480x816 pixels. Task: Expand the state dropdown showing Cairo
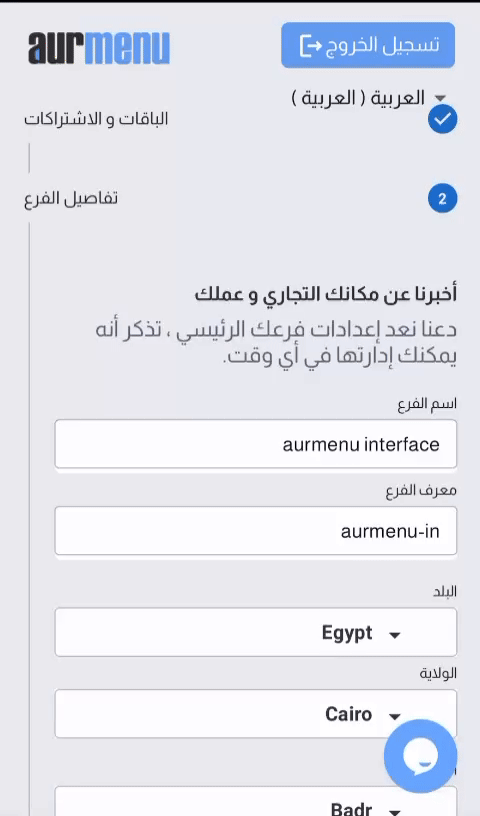256,713
